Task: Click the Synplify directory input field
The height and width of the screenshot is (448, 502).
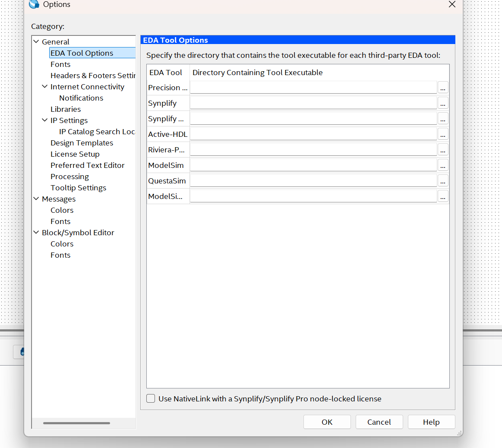Action: coord(313,103)
